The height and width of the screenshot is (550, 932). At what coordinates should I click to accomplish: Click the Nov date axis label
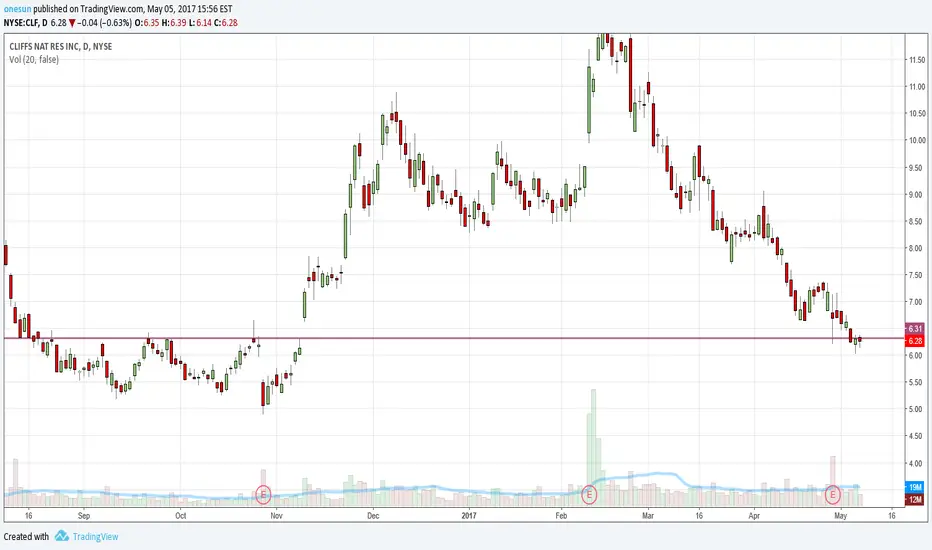coord(276,516)
